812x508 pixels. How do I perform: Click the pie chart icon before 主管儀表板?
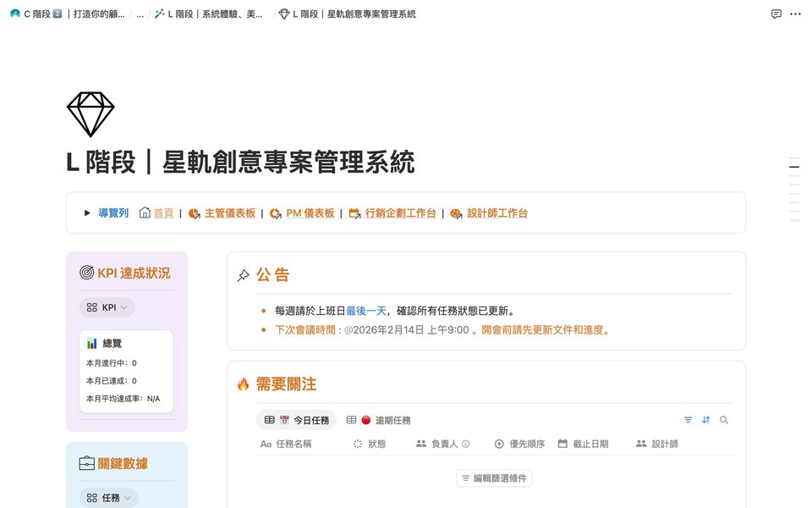click(195, 213)
